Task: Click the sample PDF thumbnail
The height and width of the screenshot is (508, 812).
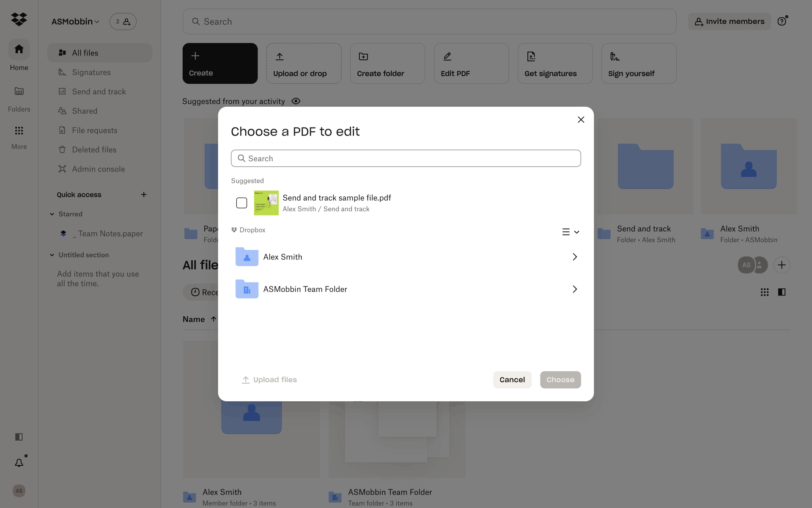Action: pyautogui.click(x=266, y=203)
